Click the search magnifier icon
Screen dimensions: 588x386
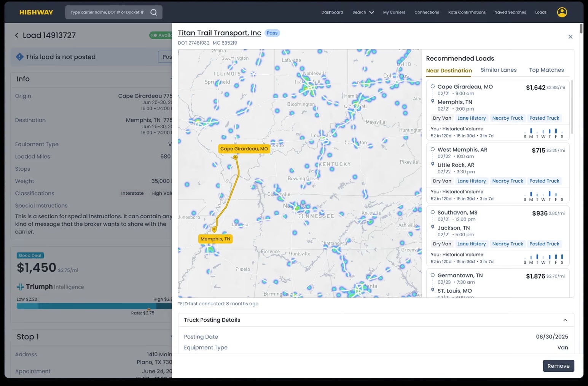pos(153,12)
